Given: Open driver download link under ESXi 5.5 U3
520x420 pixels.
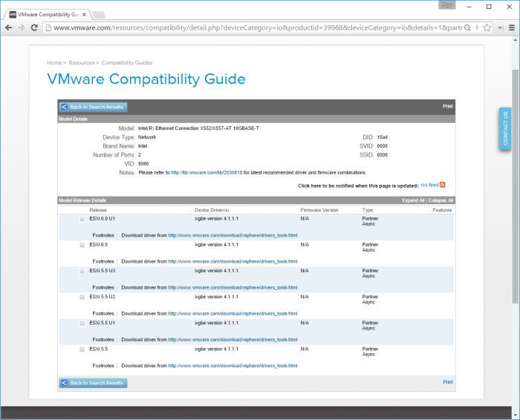Looking at the screenshot, I should pyautogui.click(x=233, y=287).
